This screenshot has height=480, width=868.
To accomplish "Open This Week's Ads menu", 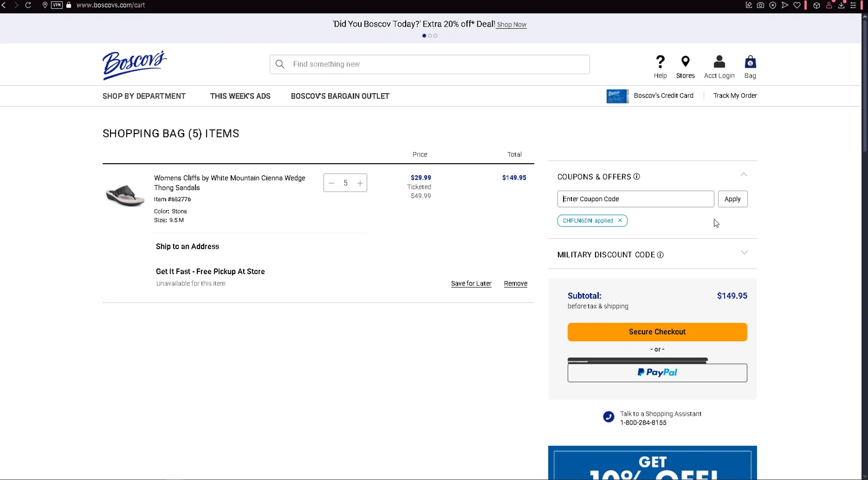I will click(x=240, y=96).
